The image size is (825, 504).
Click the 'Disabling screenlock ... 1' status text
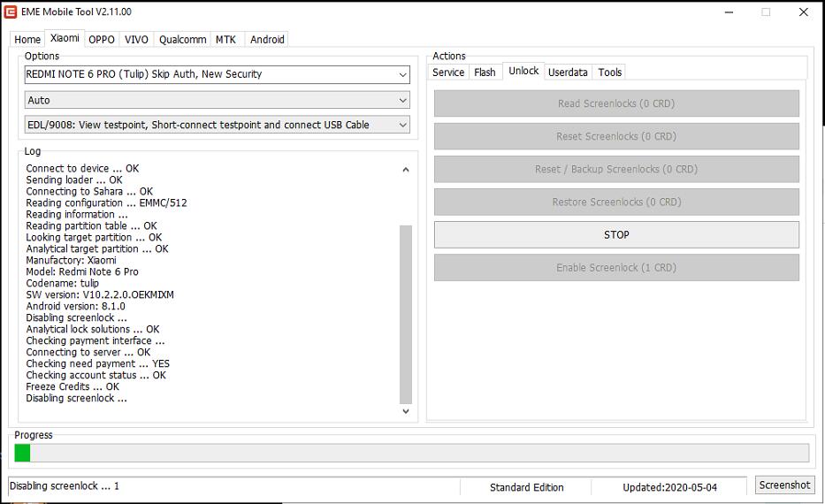pyautogui.click(x=65, y=486)
